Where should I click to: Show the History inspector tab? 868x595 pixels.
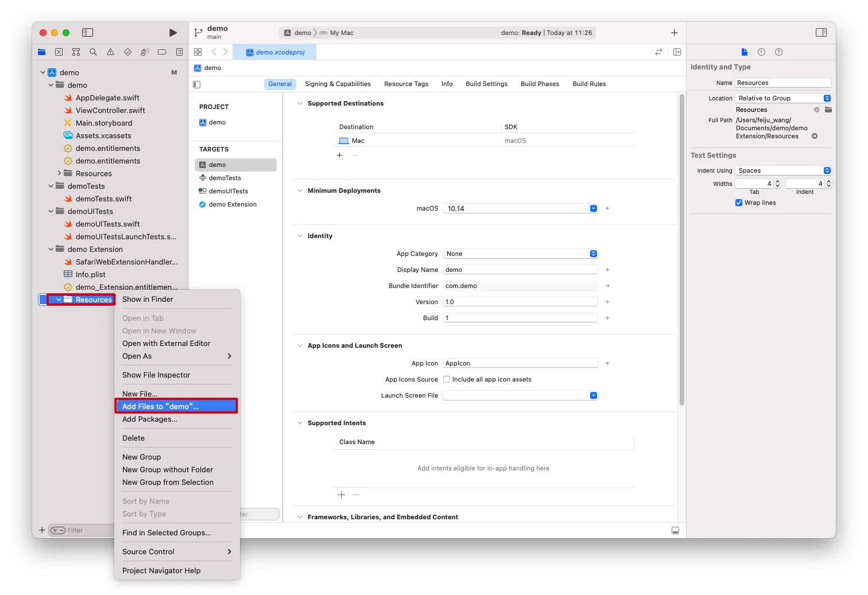[x=761, y=52]
